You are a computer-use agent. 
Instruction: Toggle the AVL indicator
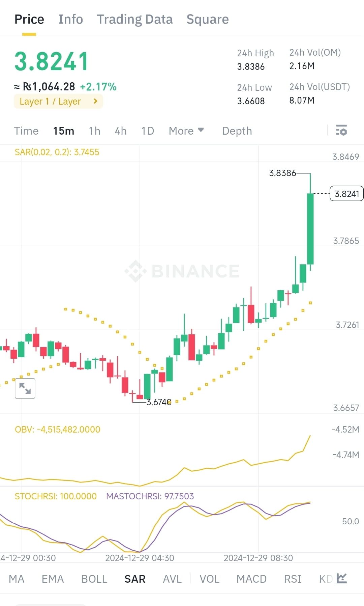click(x=172, y=579)
